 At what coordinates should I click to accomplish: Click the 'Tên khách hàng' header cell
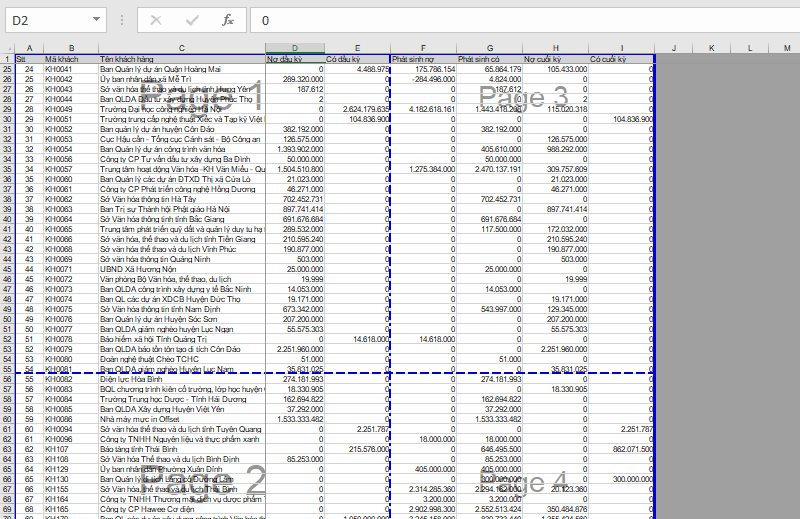(x=181, y=59)
